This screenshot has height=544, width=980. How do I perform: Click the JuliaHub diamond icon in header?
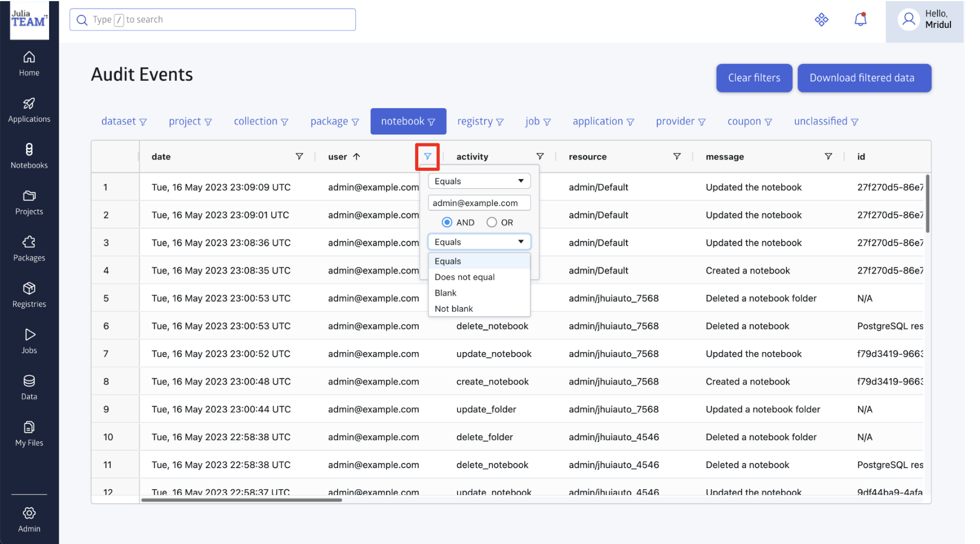coord(821,20)
